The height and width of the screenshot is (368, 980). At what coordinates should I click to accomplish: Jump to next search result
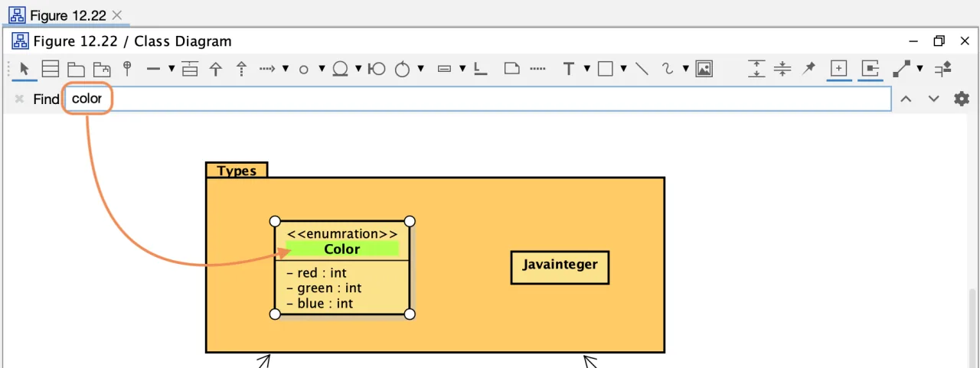[x=933, y=99]
